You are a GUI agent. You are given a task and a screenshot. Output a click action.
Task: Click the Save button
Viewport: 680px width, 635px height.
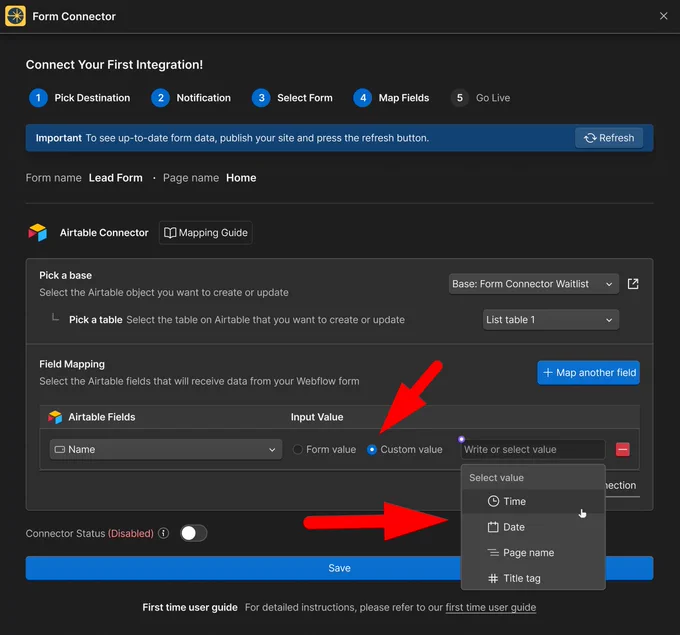[x=339, y=568]
